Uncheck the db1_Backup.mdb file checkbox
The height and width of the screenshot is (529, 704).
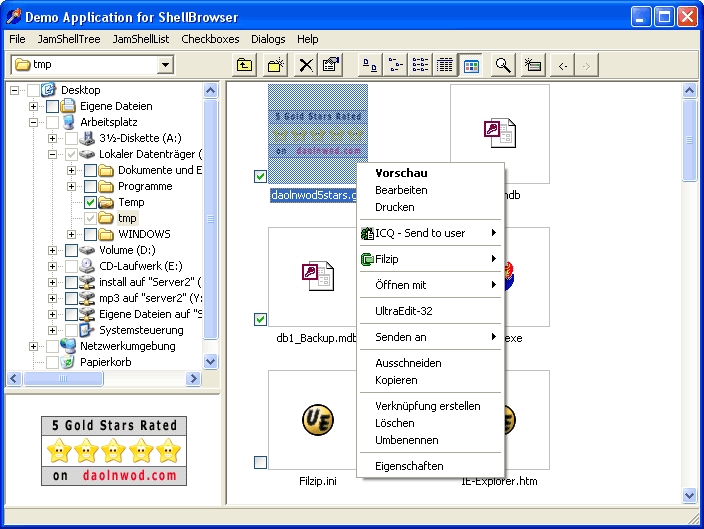260,319
